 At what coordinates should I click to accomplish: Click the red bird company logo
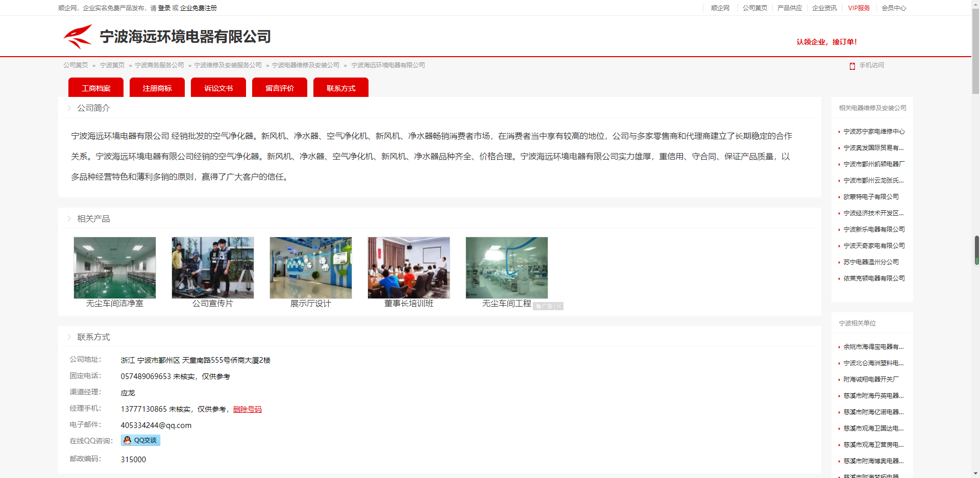coord(78,36)
